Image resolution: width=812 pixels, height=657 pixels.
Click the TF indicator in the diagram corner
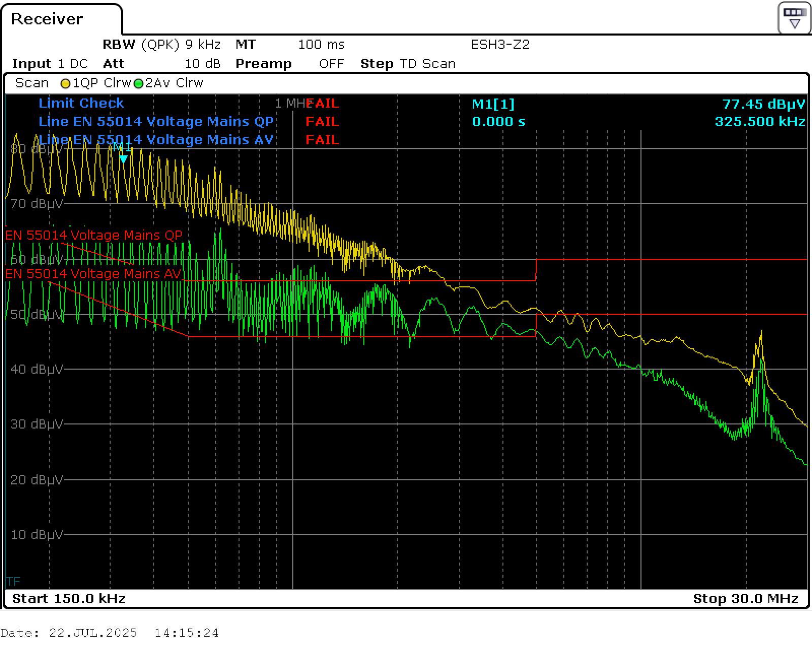coord(13,581)
